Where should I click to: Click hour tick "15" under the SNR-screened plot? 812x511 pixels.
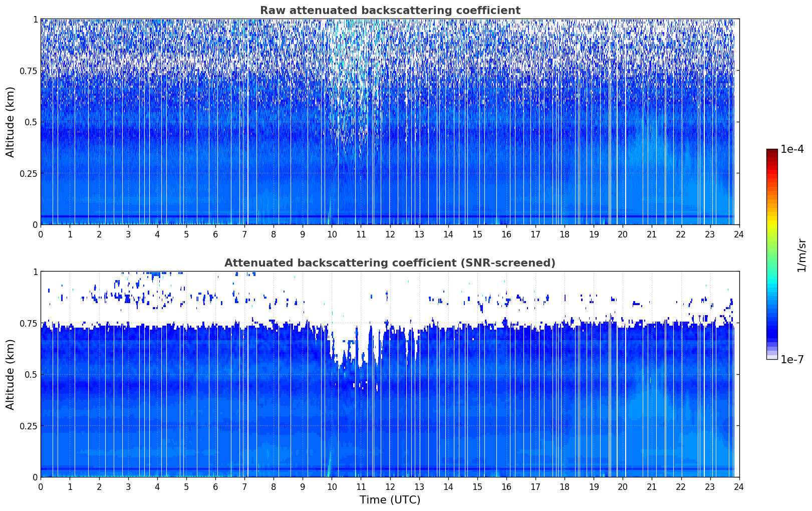click(x=477, y=486)
